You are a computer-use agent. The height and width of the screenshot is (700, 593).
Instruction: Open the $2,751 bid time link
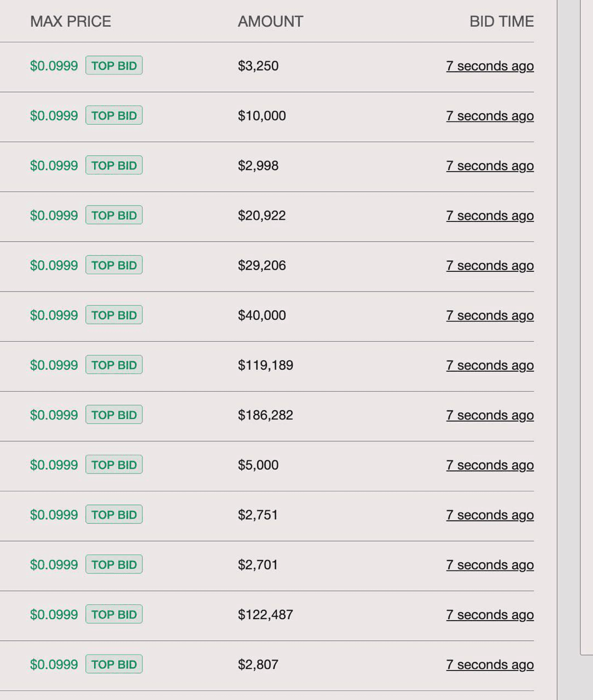pyautogui.click(x=490, y=515)
